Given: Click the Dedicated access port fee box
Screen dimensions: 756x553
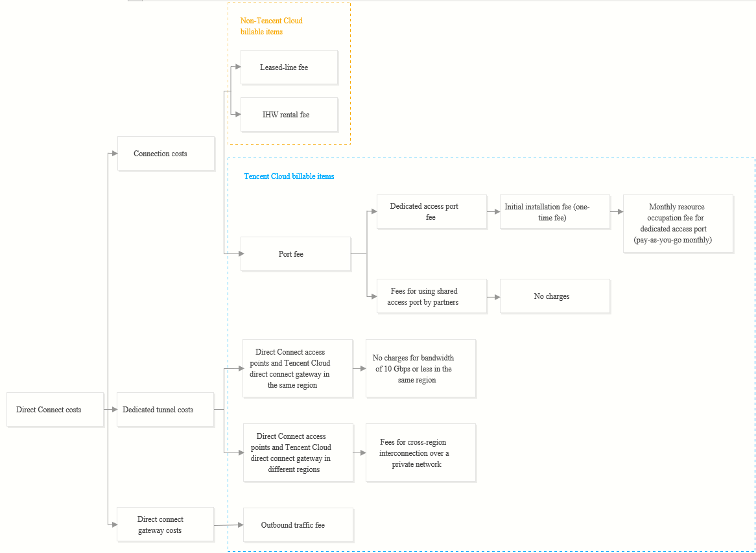Looking at the screenshot, I should [x=431, y=212].
